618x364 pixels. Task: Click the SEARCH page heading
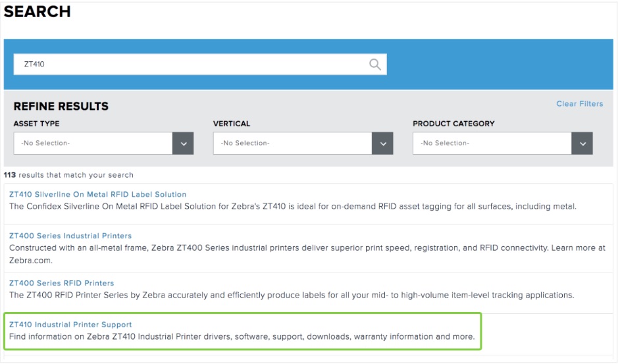[38, 11]
